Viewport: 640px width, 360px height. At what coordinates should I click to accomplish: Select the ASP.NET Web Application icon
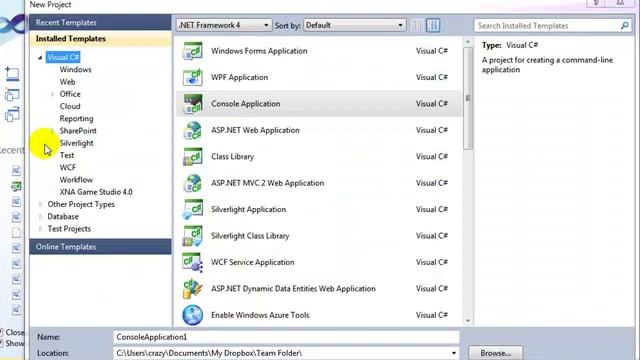[x=192, y=130]
